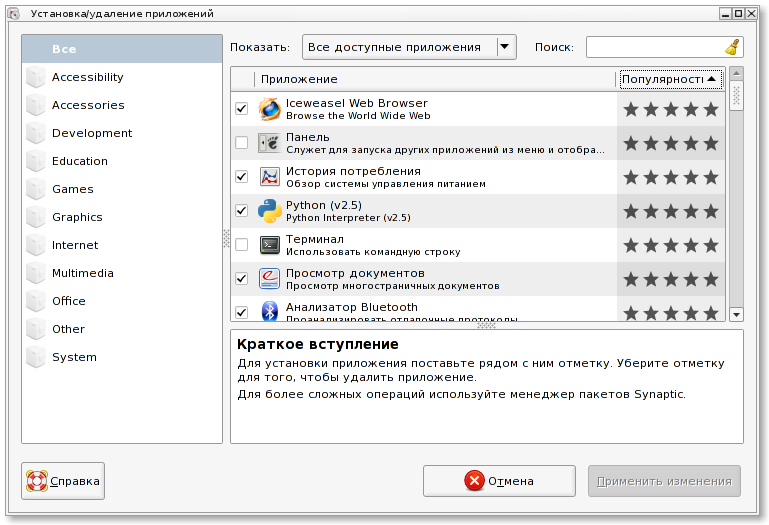769x525 pixels.
Task: Uncheck the Python (v2.5) checkbox
Action: [241, 210]
